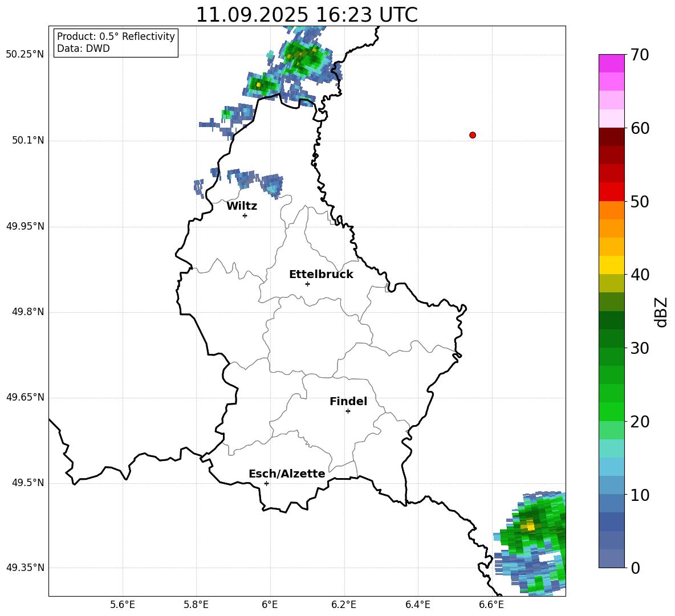Viewport: 675px width, 616px height.
Task: Pick the bright green swatch just above 20 dBZ
Action: point(612,411)
